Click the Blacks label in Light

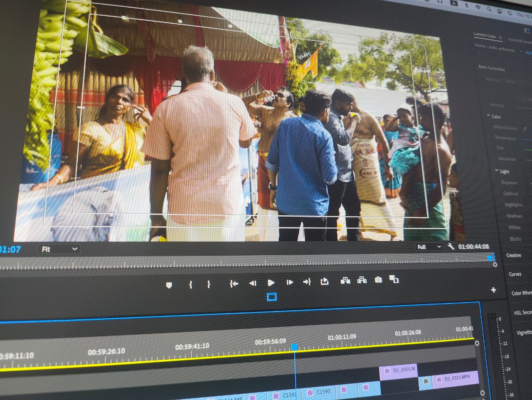click(x=516, y=239)
